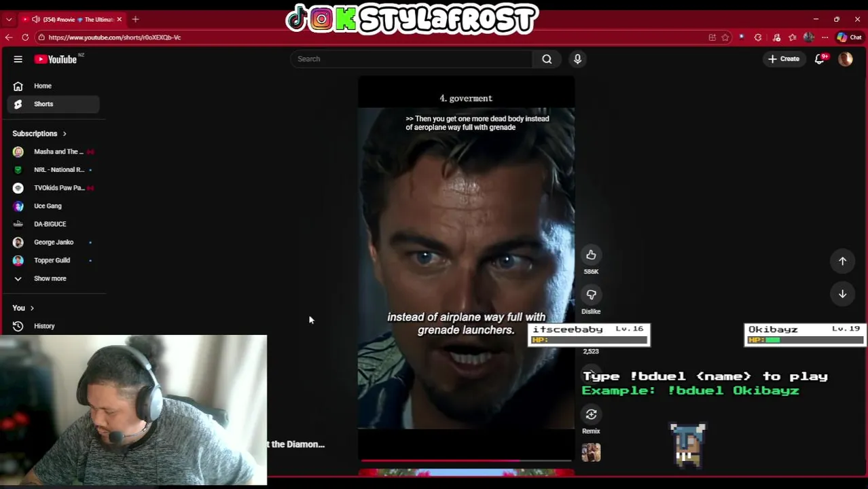The image size is (868, 489).
Task: Open the browser tab list dropdown
Action: (9, 19)
